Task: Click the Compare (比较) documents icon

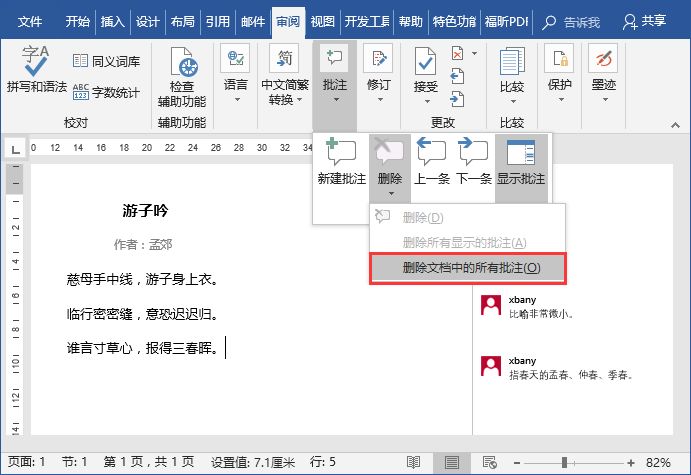Action: click(512, 61)
